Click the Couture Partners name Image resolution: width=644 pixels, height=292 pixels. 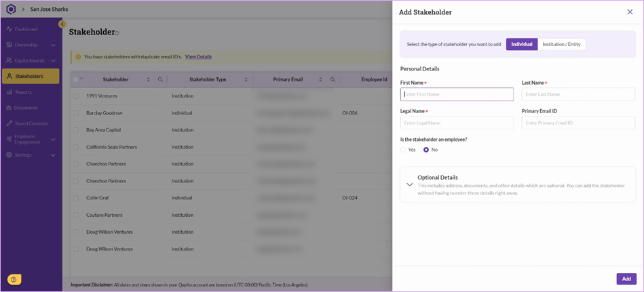pos(105,215)
